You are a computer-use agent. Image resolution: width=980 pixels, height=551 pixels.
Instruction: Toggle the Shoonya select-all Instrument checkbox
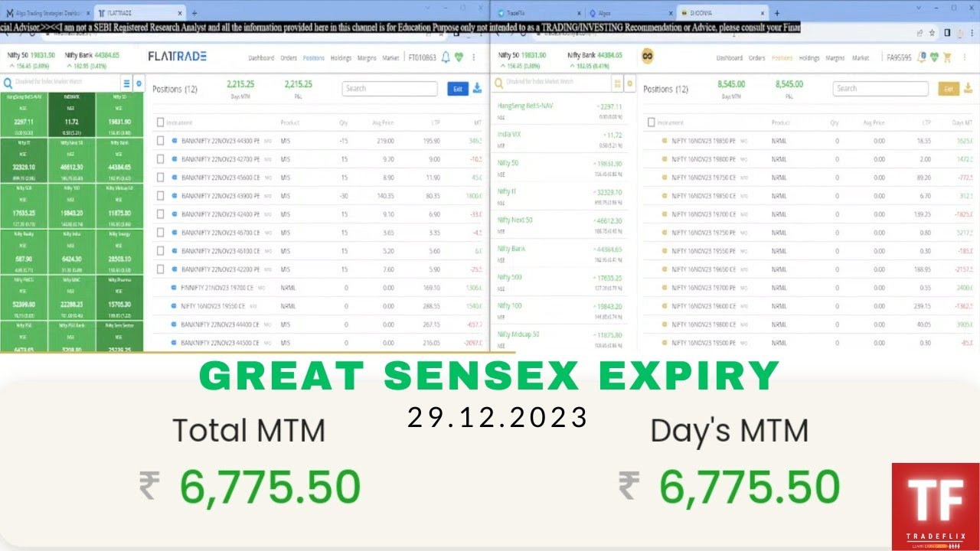click(651, 122)
